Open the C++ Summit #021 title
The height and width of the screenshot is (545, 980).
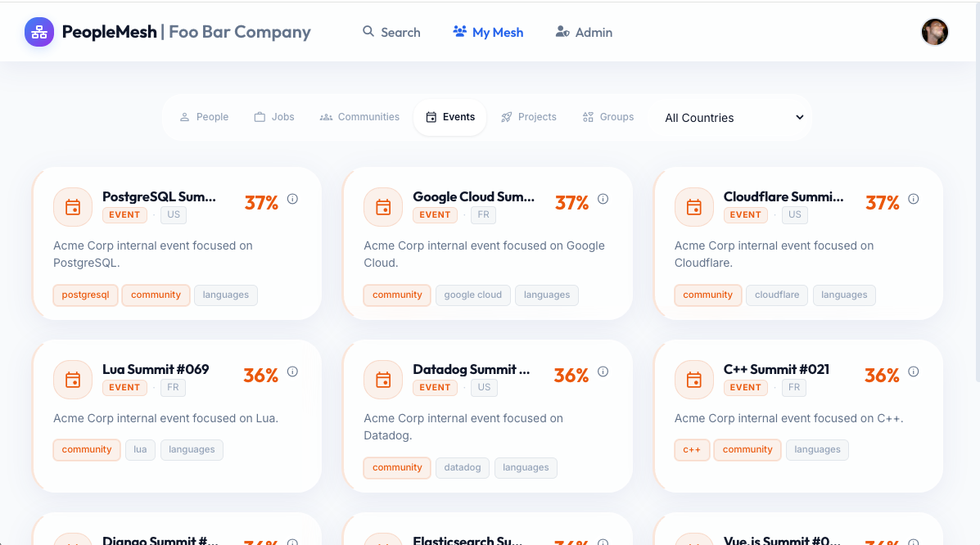[x=776, y=369]
